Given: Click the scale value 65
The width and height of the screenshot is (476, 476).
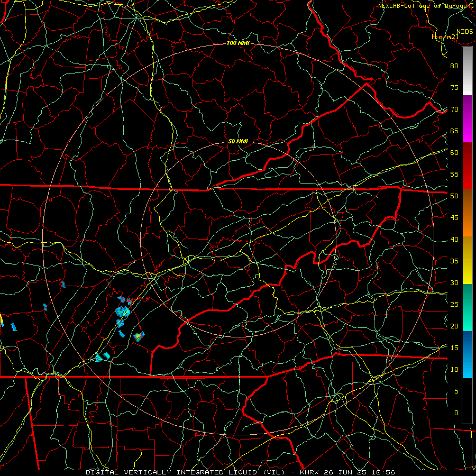Looking at the screenshot, I should coord(454,131).
